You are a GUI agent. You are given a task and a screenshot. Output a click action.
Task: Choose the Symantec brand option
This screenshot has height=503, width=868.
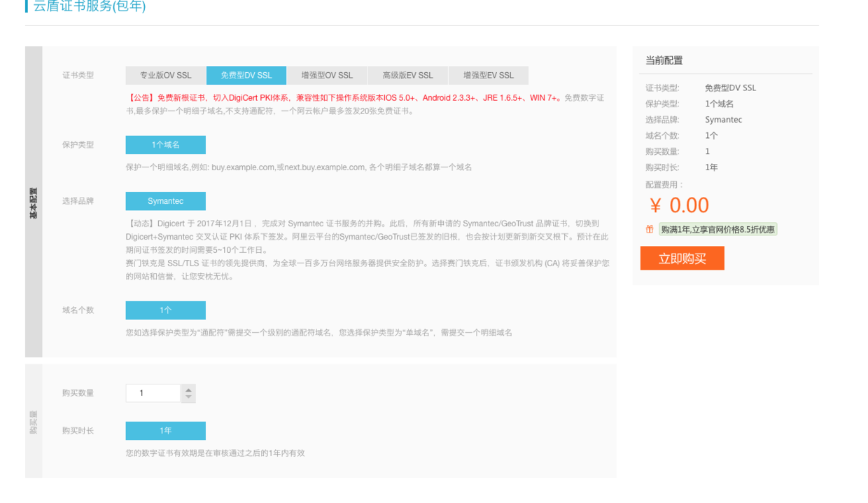click(166, 201)
